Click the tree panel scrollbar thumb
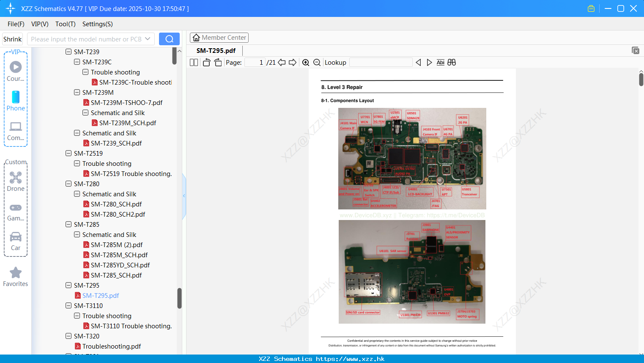This screenshot has width=644, height=363. tap(179, 298)
